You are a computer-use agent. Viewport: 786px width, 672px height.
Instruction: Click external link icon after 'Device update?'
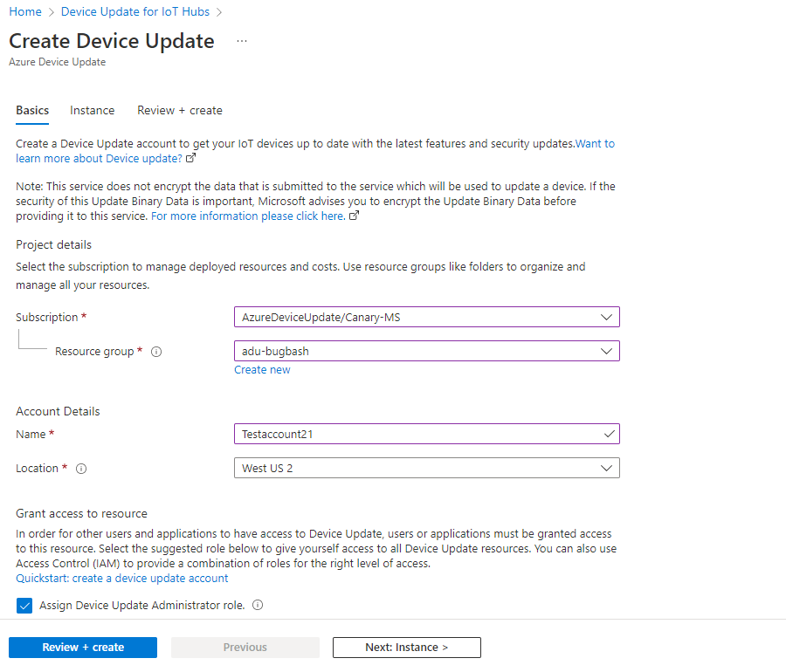coord(191,159)
